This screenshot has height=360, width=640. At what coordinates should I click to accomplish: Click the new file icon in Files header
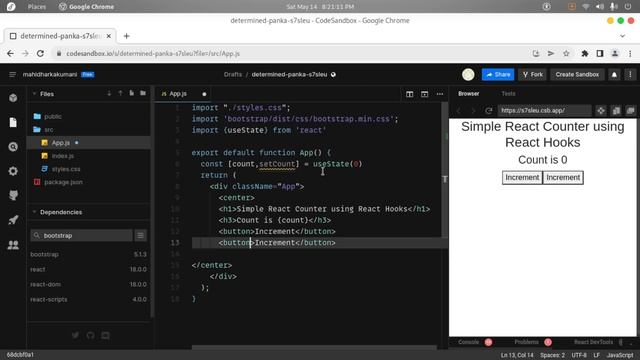point(131,93)
